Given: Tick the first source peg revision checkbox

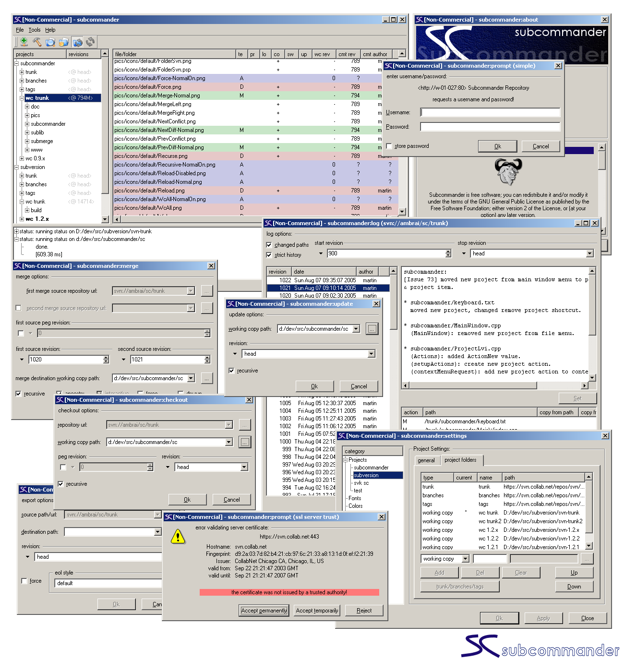Looking at the screenshot, I should pyautogui.click(x=21, y=333).
